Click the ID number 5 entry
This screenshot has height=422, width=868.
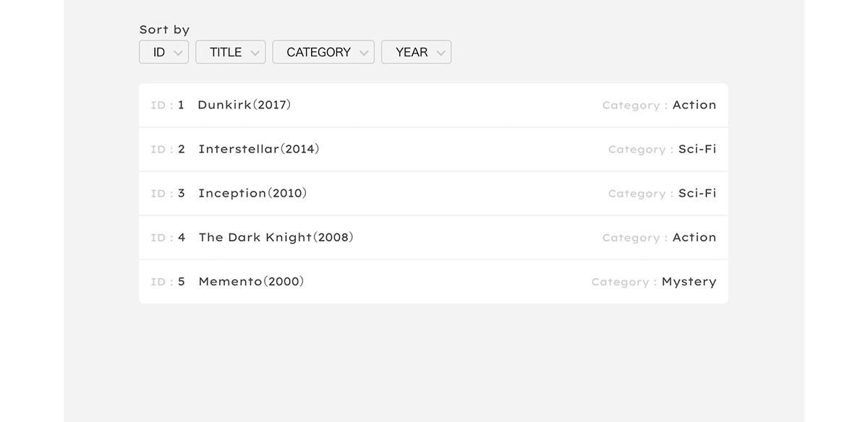click(182, 282)
